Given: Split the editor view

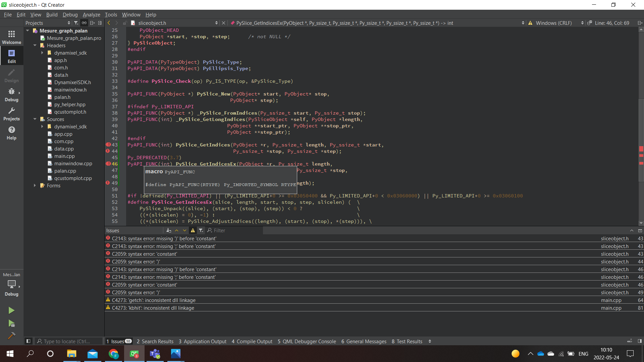Looking at the screenshot, I should click(640, 23).
